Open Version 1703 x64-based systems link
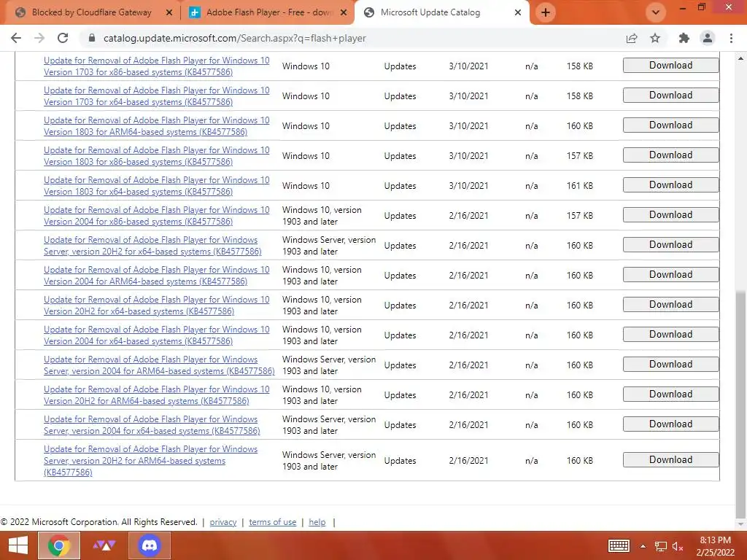 pos(157,96)
